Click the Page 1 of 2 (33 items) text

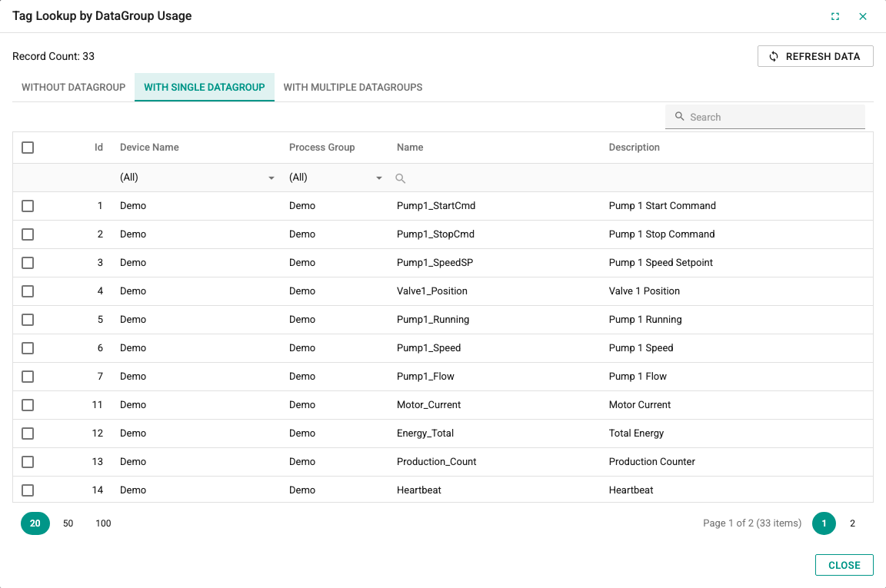pos(752,523)
